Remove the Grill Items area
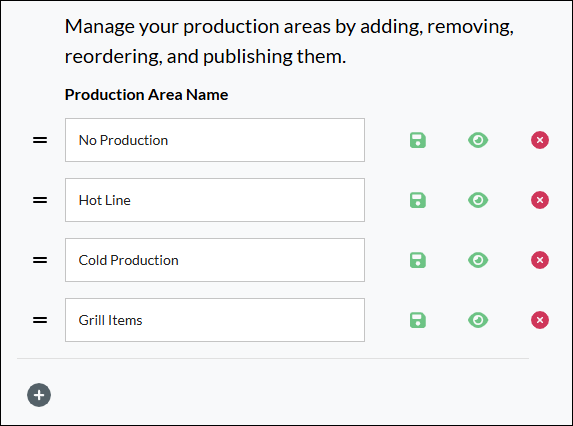Image resolution: width=573 pixels, height=426 pixels. pyautogui.click(x=540, y=320)
